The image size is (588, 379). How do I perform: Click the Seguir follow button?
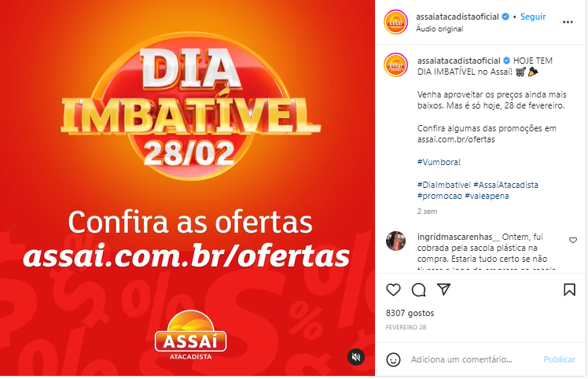click(533, 17)
